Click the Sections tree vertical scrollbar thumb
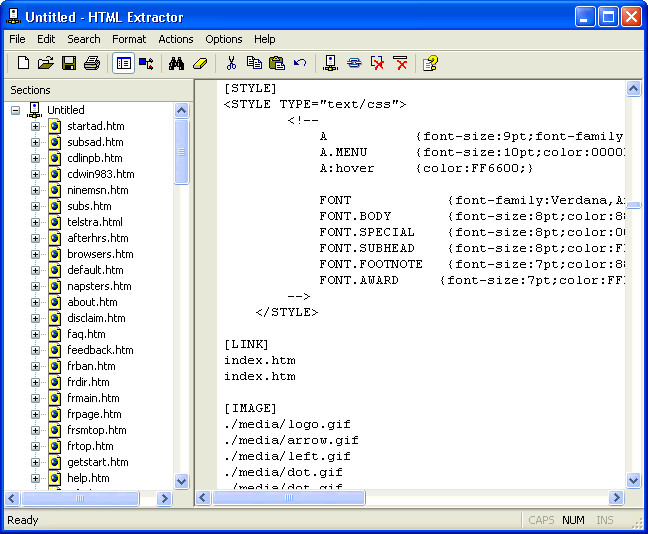Screen dimensions: 648x534 pyautogui.click(x=182, y=152)
